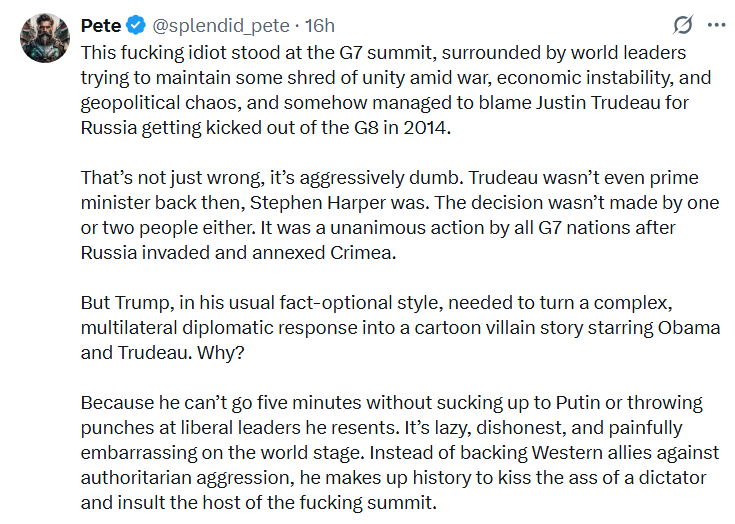Click the word "Putin" in final paragraph
The height and width of the screenshot is (524, 735).
click(578, 403)
